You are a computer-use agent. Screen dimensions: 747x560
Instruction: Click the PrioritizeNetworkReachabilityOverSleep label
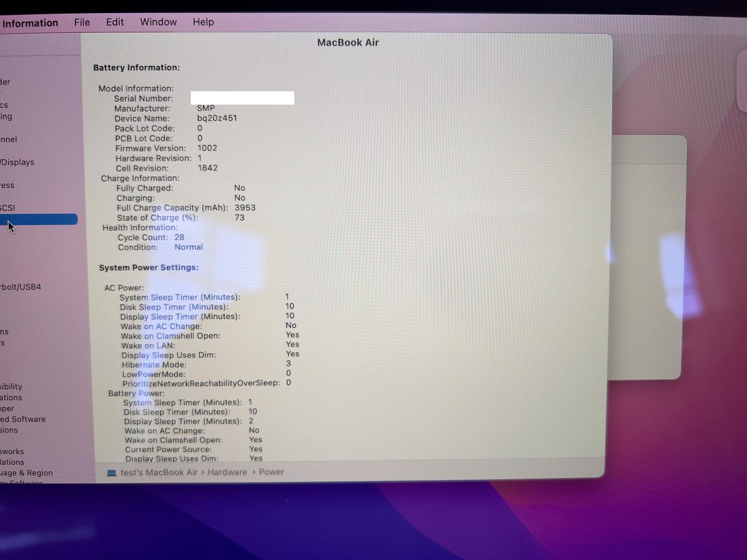click(x=201, y=384)
